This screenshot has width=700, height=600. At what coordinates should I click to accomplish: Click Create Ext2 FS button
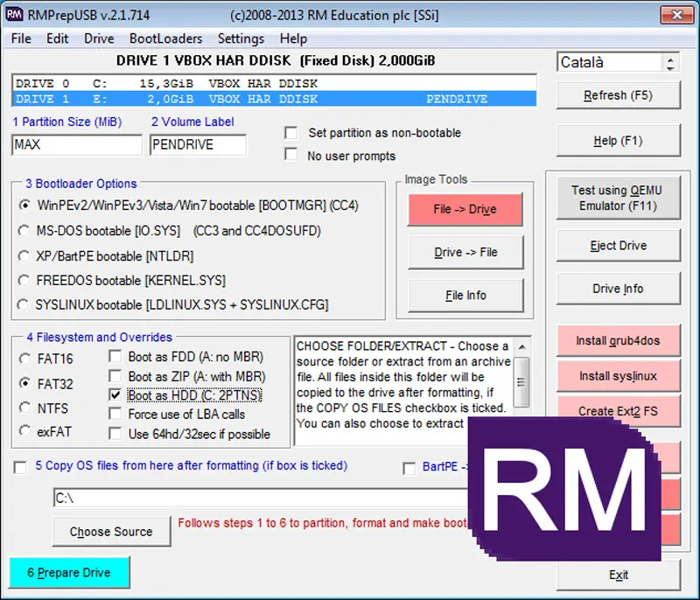click(618, 411)
